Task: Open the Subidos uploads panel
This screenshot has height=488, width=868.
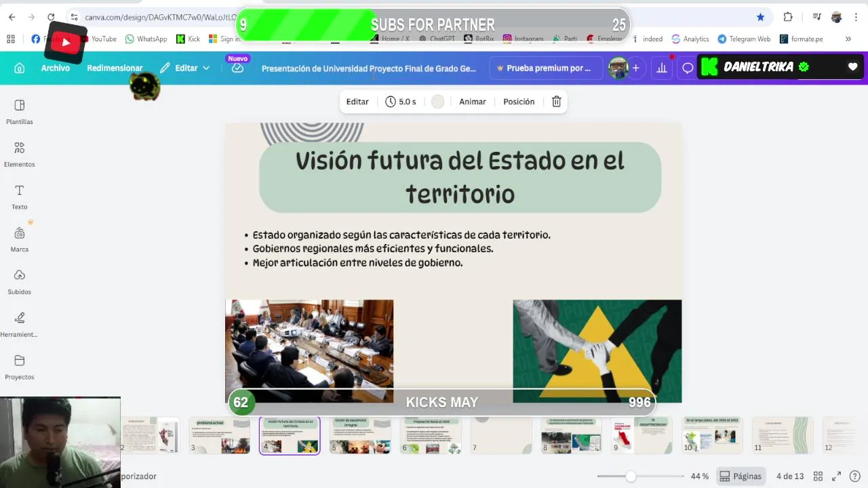Action: coord(19,282)
